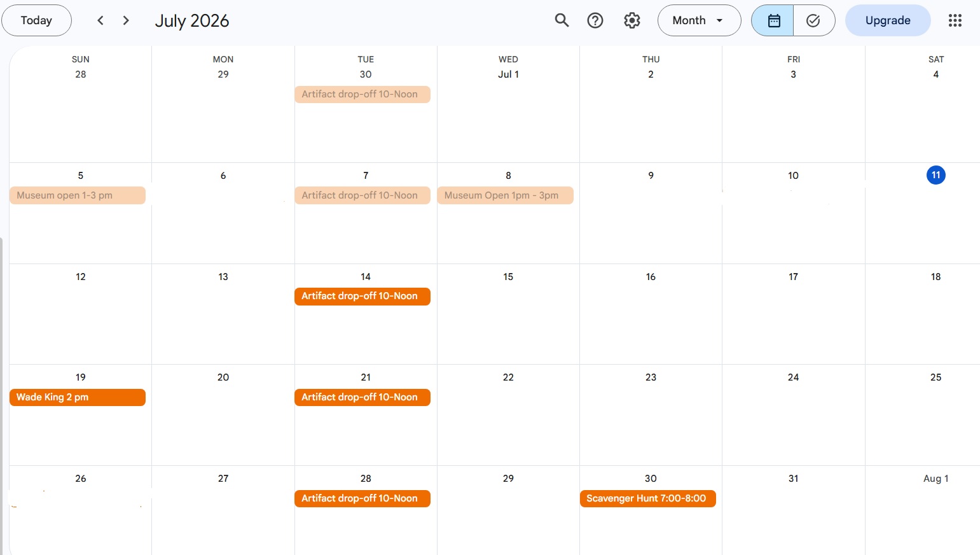The width and height of the screenshot is (980, 555).
Task: Click date number 15
Action: click(x=508, y=277)
